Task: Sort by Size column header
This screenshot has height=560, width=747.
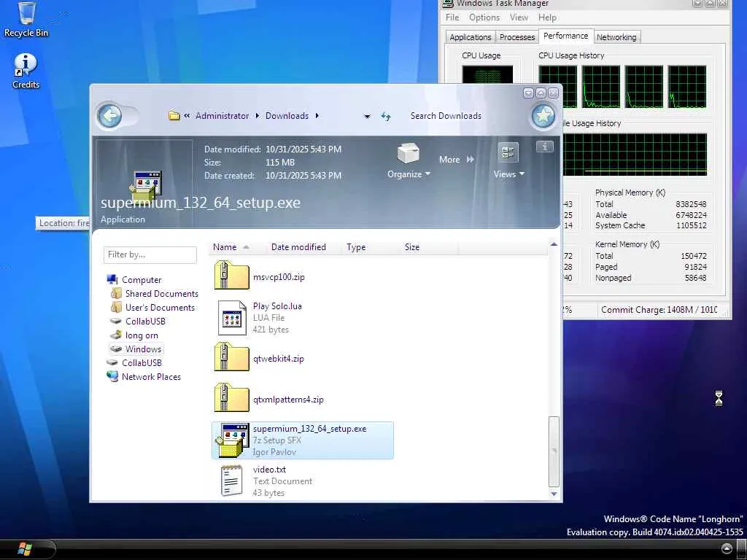Action: 412,247
